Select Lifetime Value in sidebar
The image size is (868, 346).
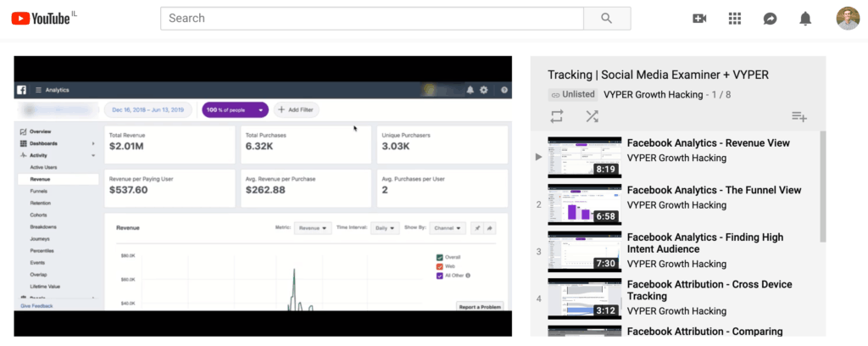point(45,287)
